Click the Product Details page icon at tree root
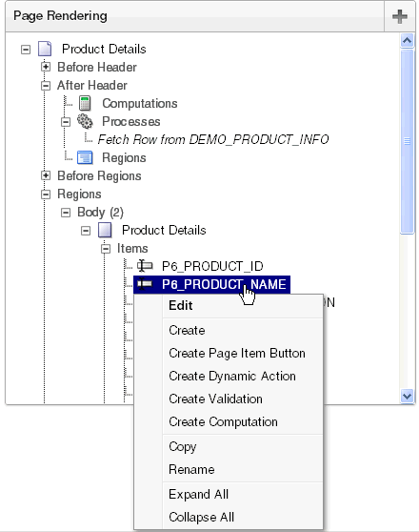This screenshot has height=532, width=419. coord(45,49)
